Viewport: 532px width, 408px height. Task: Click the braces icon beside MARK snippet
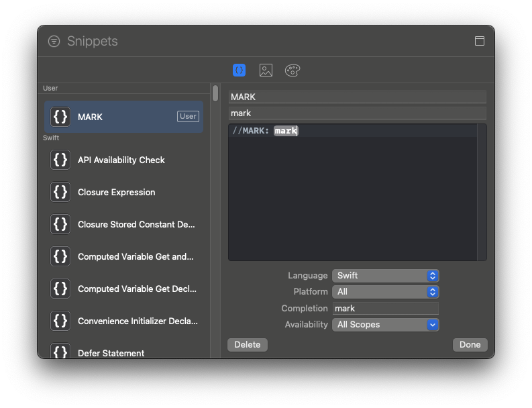pos(60,117)
